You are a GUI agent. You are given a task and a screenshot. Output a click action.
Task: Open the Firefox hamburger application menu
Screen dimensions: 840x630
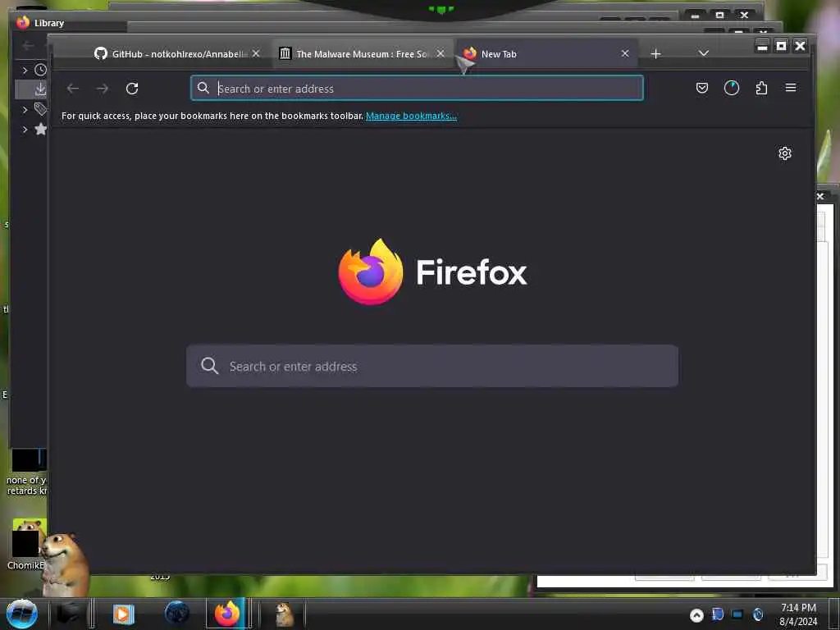[791, 88]
